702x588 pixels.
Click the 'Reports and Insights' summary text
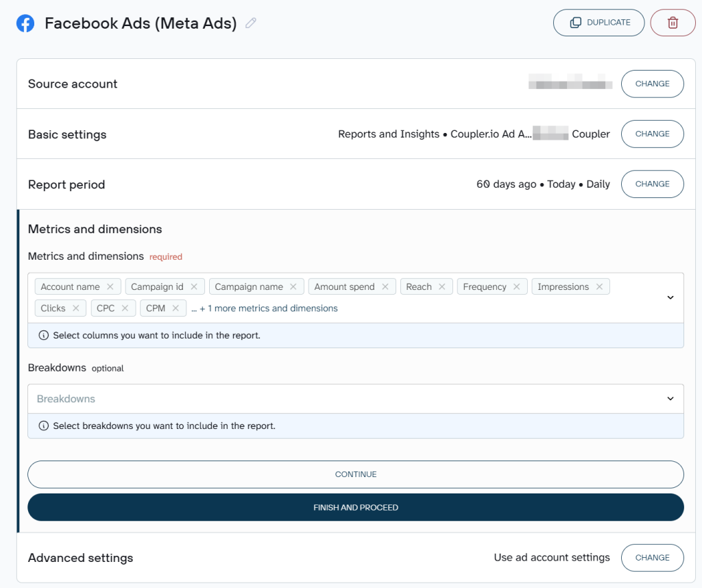[389, 134]
